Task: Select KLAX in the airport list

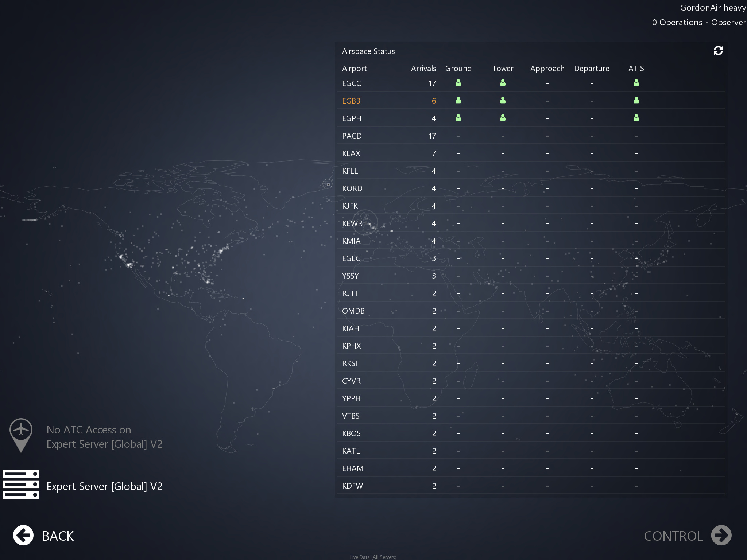Action: [x=351, y=153]
